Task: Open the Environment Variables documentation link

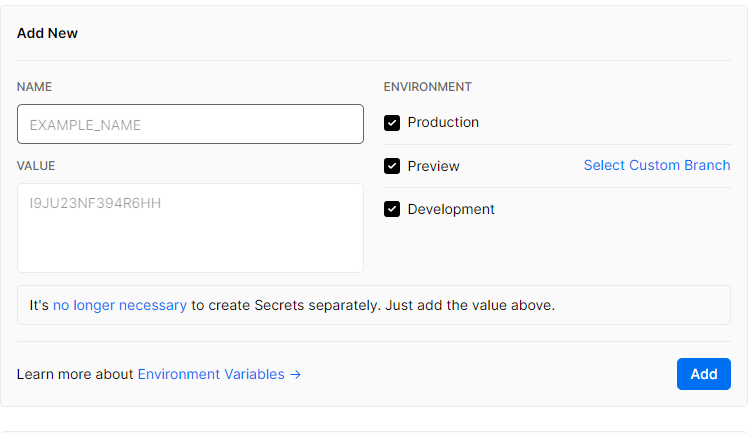Action: coord(211,374)
